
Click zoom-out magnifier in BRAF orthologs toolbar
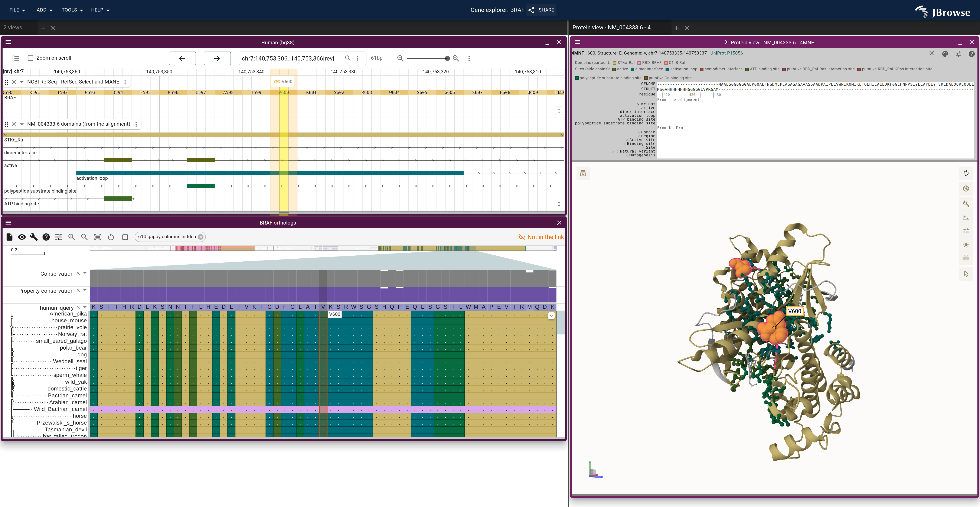coord(84,237)
